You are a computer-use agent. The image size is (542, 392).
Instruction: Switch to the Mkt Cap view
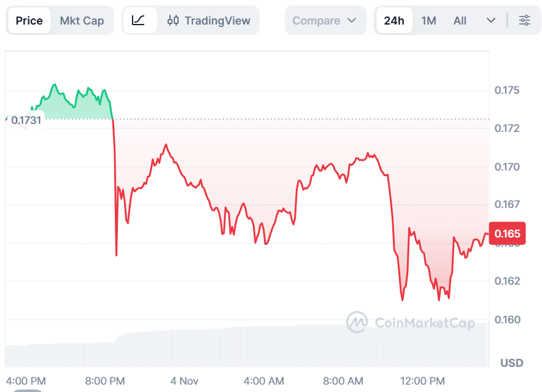point(82,20)
